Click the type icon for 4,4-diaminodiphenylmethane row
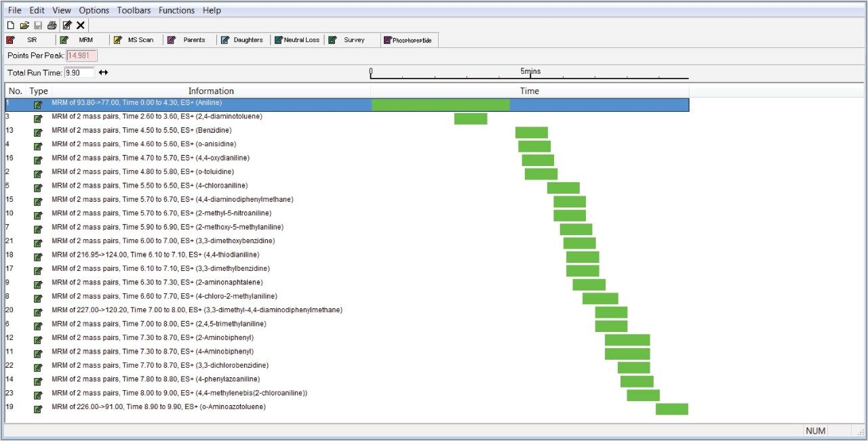868x441 pixels. pos(38,201)
